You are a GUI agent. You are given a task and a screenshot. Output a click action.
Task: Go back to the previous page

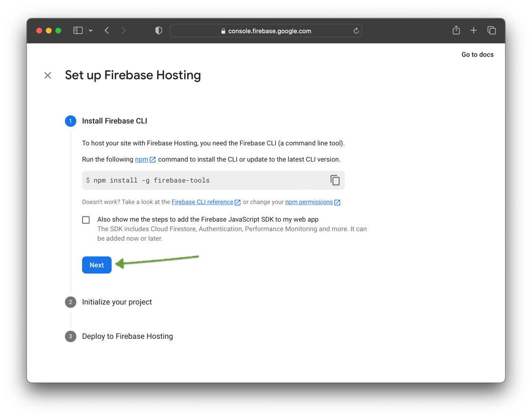tap(107, 31)
